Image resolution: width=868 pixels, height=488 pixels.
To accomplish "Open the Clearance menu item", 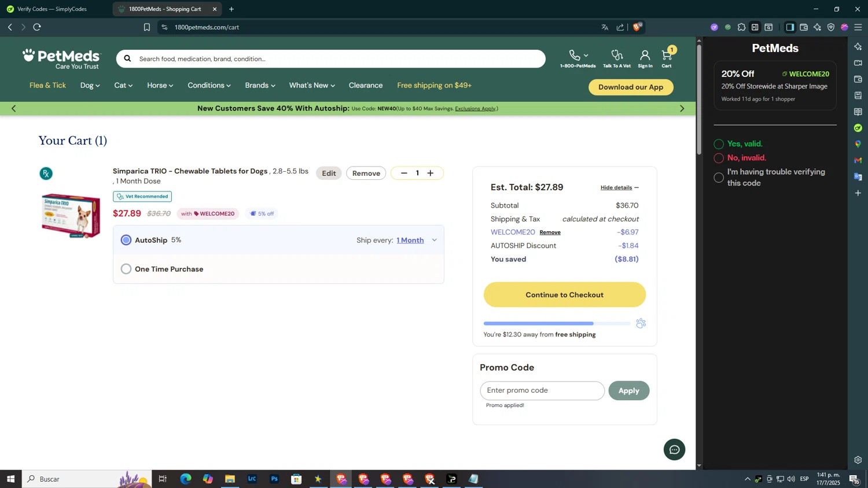I will (x=366, y=86).
